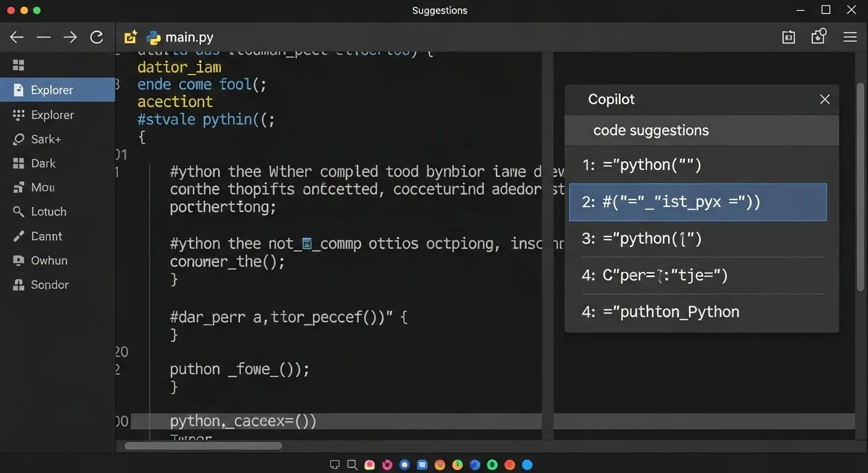Viewport: 868px width, 473px height.
Task: Click the notification badge clipboard icon top right
Action: pyautogui.click(x=818, y=37)
